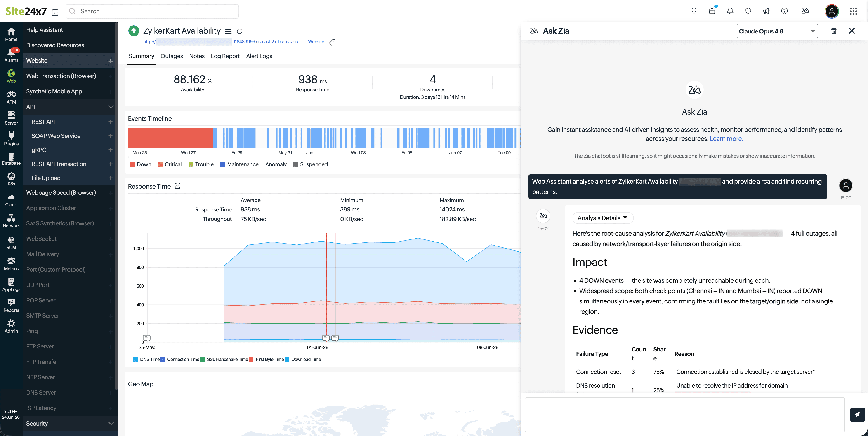Expand the Analysis Details section

(x=603, y=218)
